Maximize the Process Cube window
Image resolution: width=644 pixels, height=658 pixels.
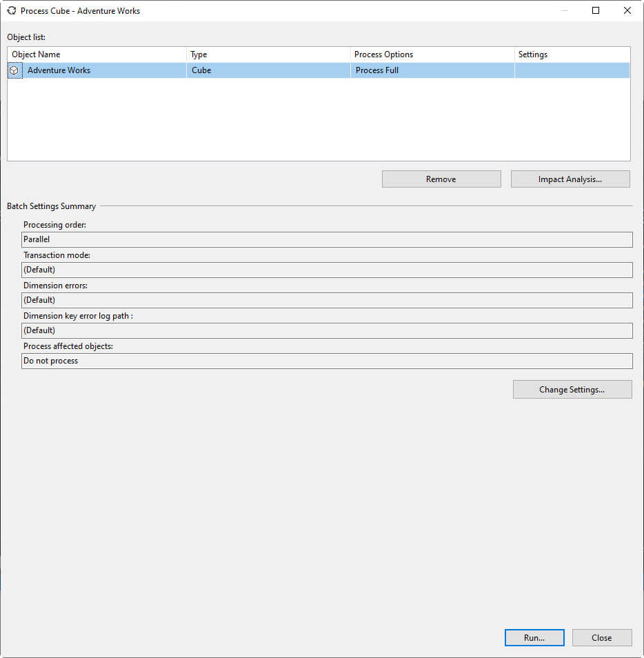(596, 10)
